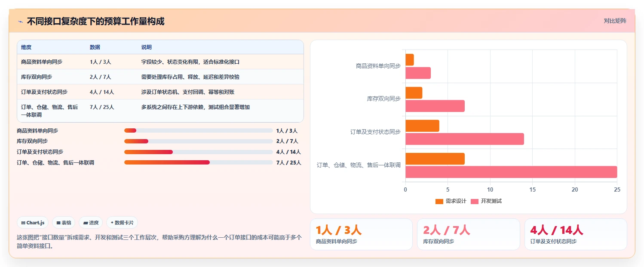Click the 数据 column header
The width and height of the screenshot is (644, 267).
click(x=95, y=47)
